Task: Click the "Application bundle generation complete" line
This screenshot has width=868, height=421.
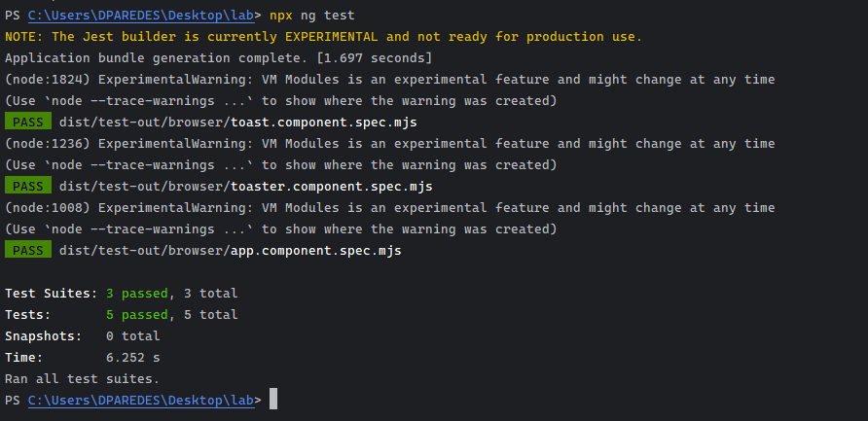Action: 218,58
